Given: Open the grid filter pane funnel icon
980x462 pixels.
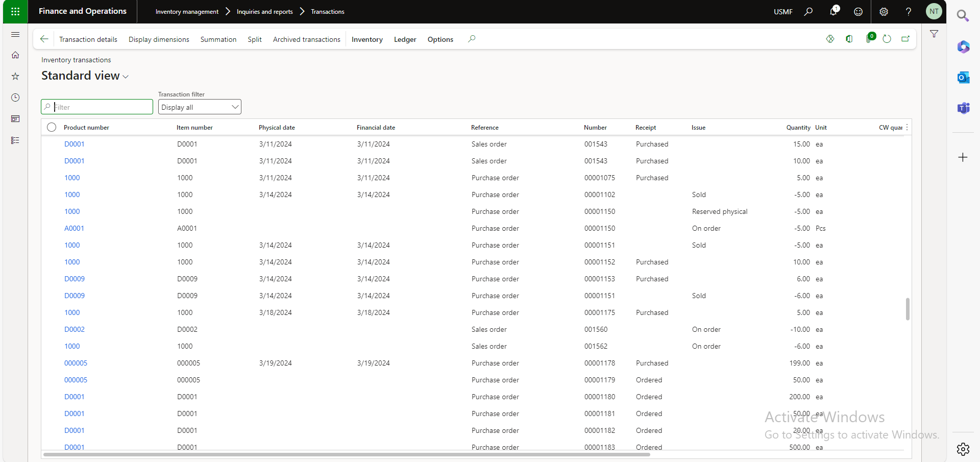Looking at the screenshot, I should tap(934, 34).
